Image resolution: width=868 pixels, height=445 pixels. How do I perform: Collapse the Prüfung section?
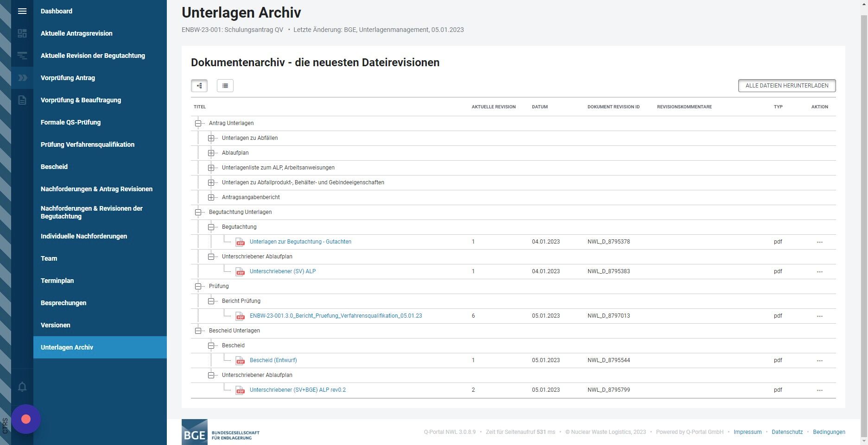point(198,286)
